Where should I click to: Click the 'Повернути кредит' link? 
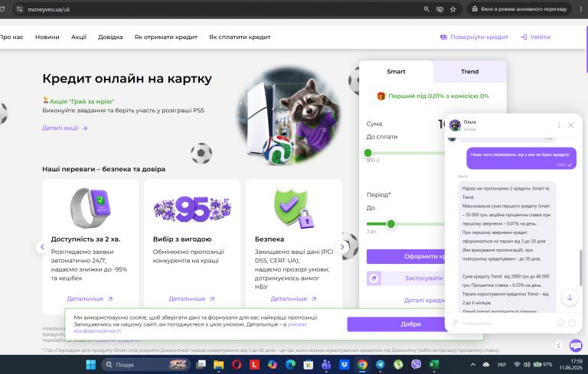tap(474, 37)
